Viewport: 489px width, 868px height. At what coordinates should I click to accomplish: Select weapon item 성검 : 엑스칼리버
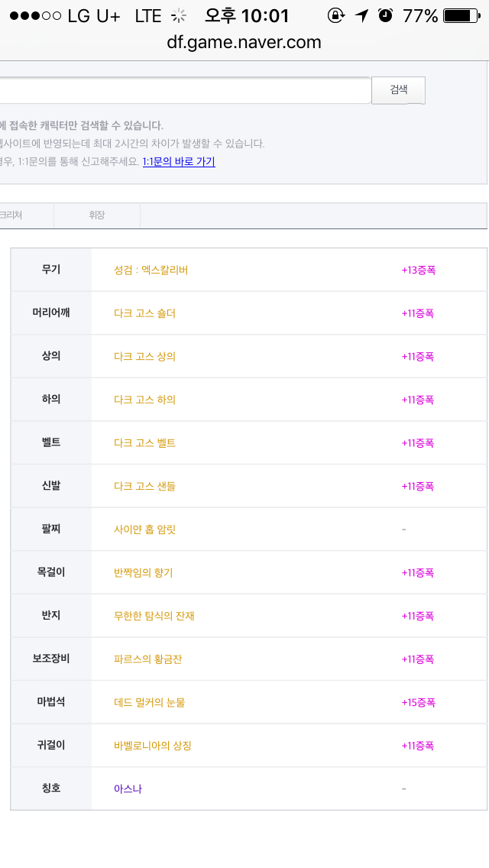pos(151,270)
